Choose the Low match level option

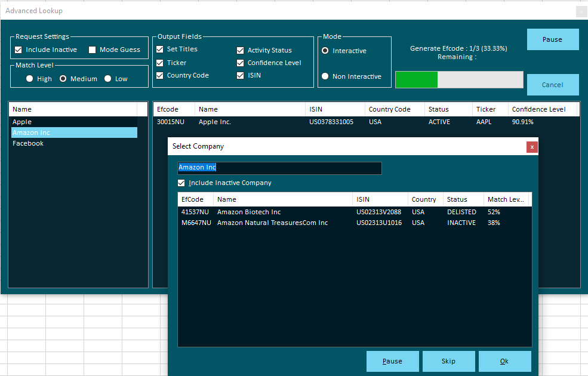pyautogui.click(x=108, y=79)
